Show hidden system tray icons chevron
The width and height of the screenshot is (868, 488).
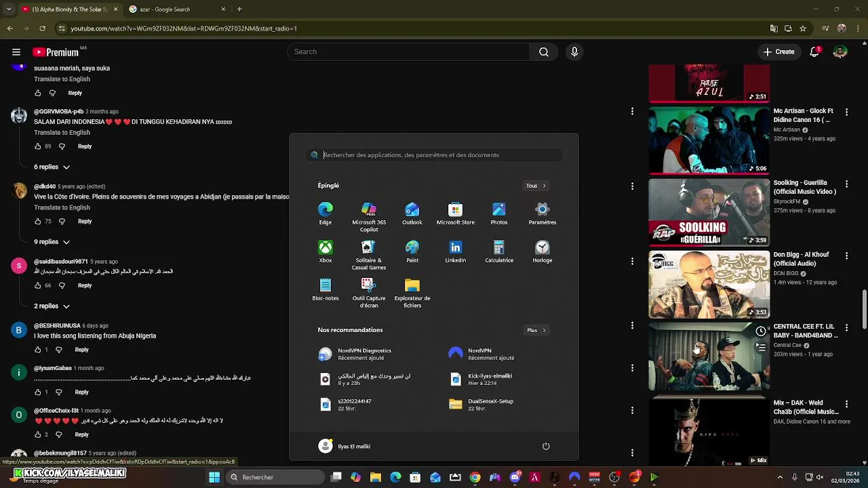pyautogui.click(x=780, y=477)
